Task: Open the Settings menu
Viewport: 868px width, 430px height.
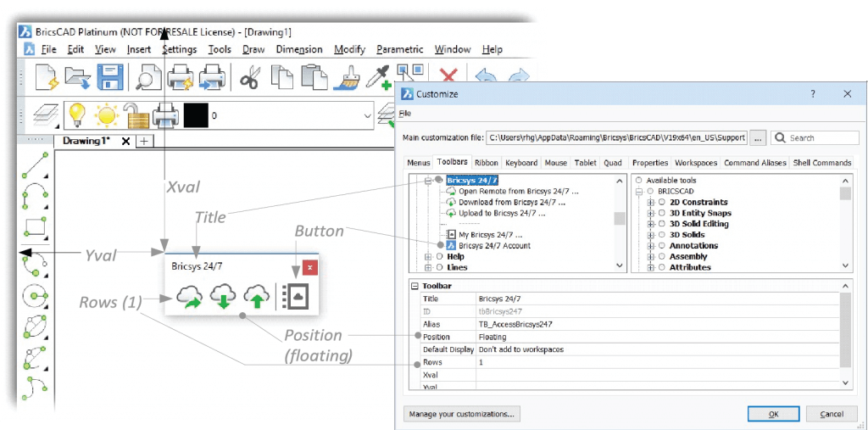Action: pyautogui.click(x=180, y=49)
